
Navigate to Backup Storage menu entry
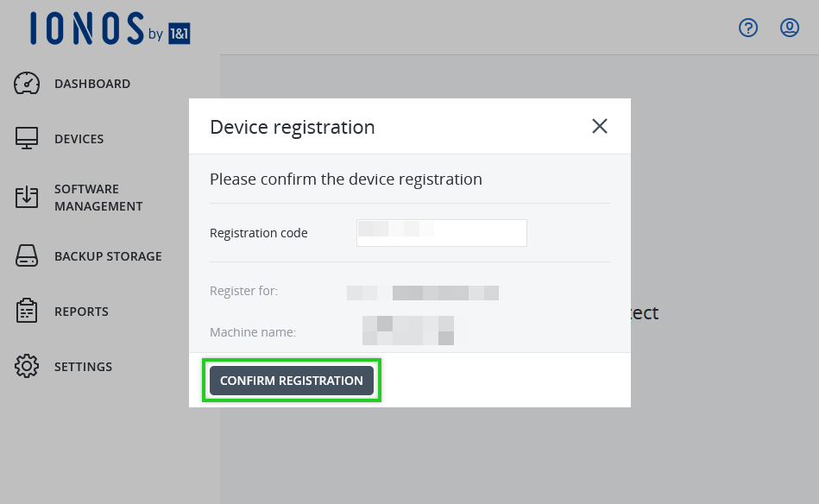point(108,256)
